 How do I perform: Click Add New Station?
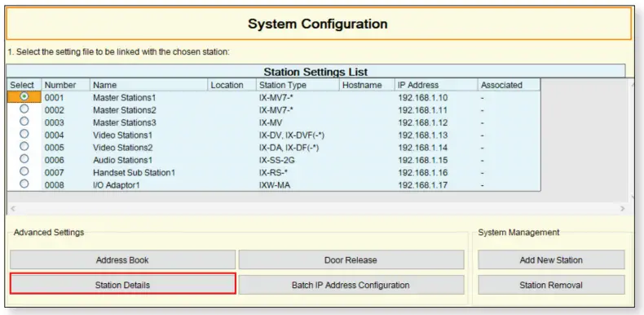click(x=551, y=260)
